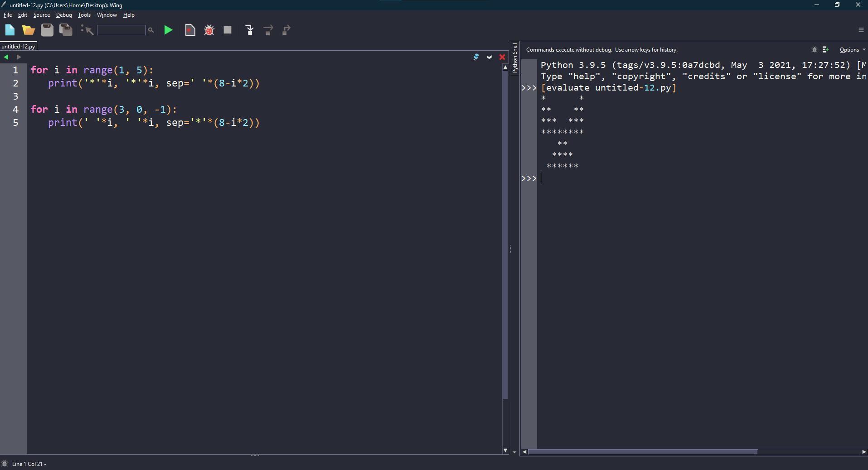Save the file with the disk icon
Screen dimensions: 868x470
point(47,30)
